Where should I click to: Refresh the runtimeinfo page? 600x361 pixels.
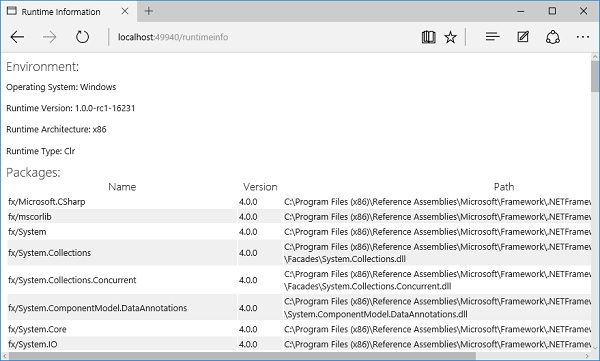(82, 37)
